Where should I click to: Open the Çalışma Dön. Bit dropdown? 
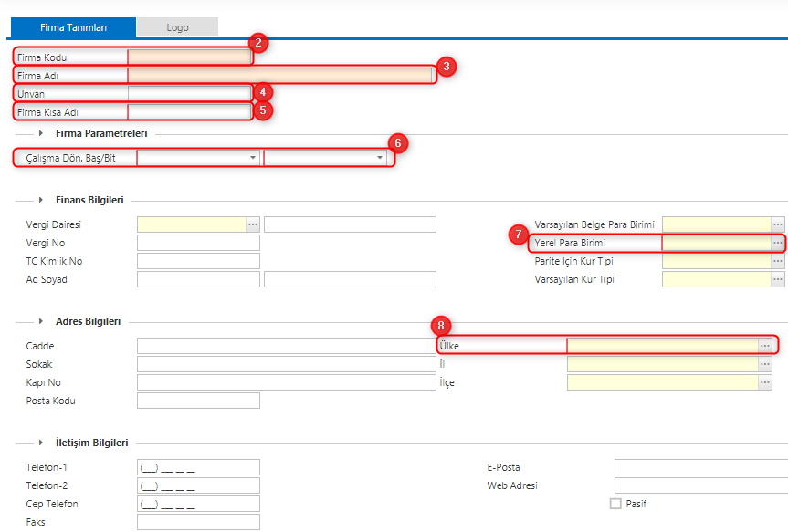click(381, 157)
